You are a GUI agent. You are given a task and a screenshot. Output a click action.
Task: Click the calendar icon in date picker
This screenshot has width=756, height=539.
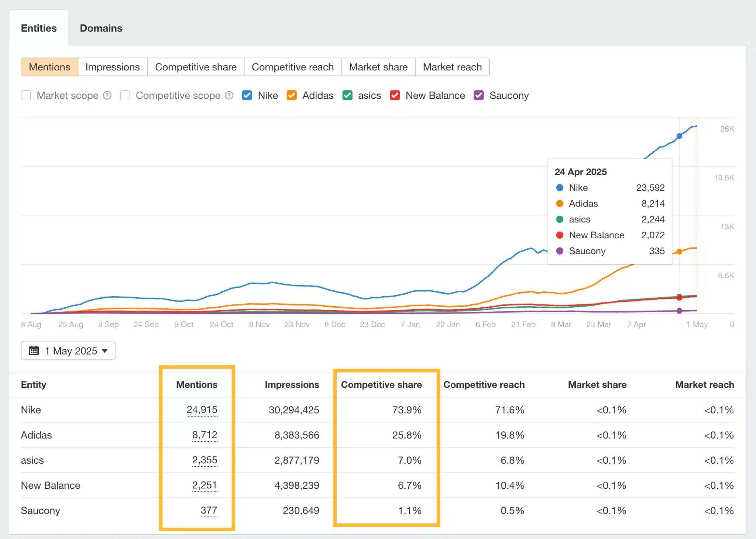click(x=34, y=350)
